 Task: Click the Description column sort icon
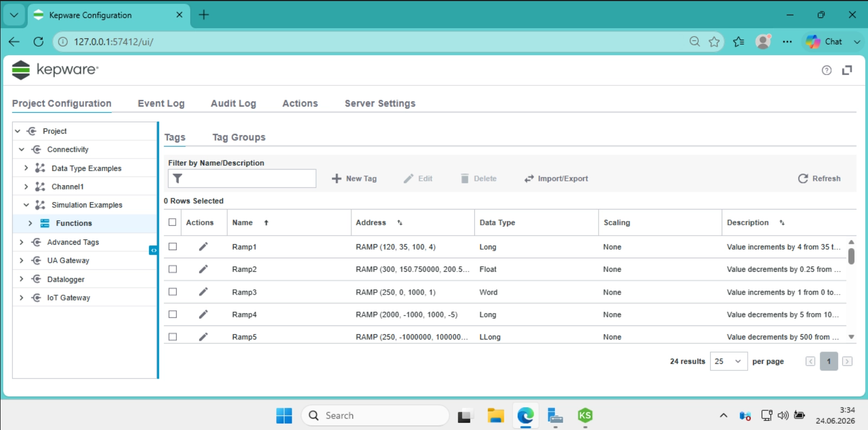coord(782,223)
